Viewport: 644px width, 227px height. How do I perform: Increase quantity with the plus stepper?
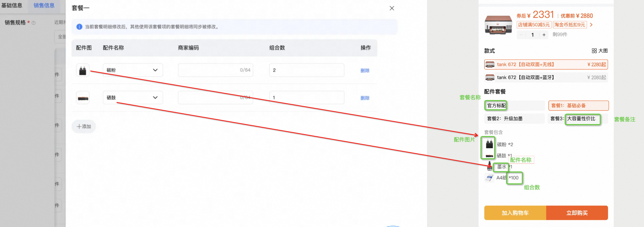(x=544, y=35)
